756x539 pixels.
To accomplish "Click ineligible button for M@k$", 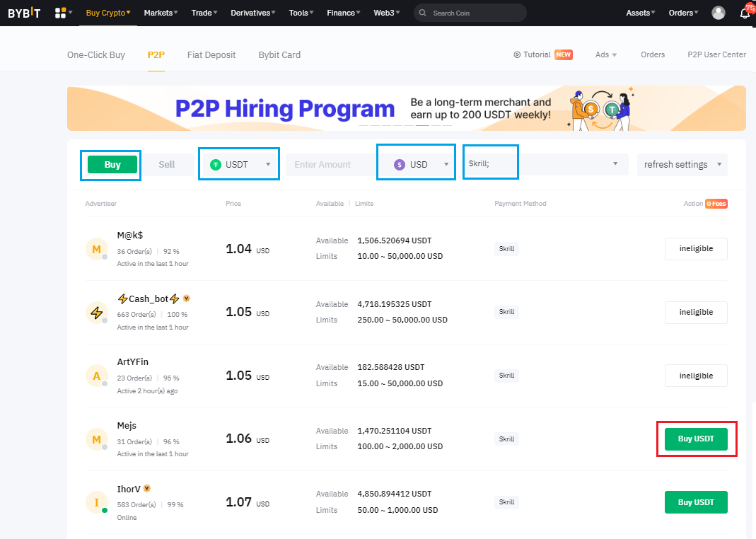I will coord(696,249).
